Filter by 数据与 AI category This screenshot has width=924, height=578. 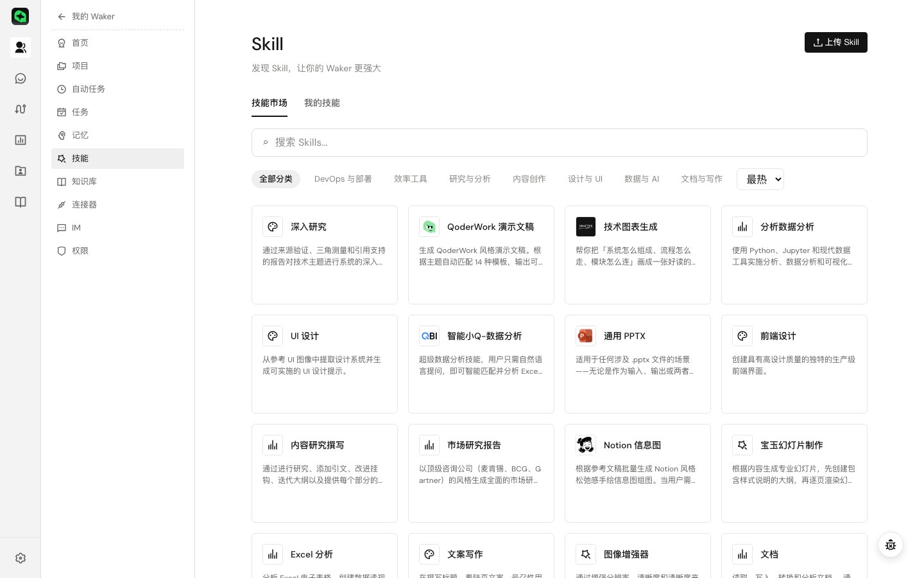coord(642,179)
